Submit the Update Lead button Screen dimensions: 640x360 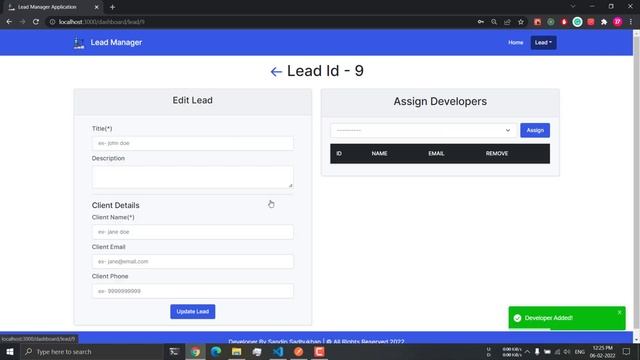[193, 311]
